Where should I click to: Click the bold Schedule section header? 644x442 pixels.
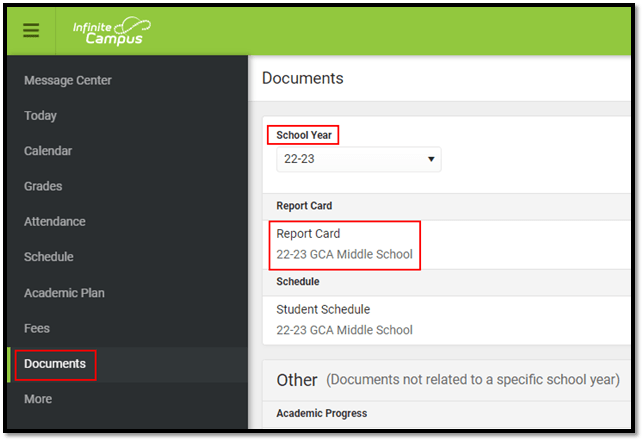(298, 281)
